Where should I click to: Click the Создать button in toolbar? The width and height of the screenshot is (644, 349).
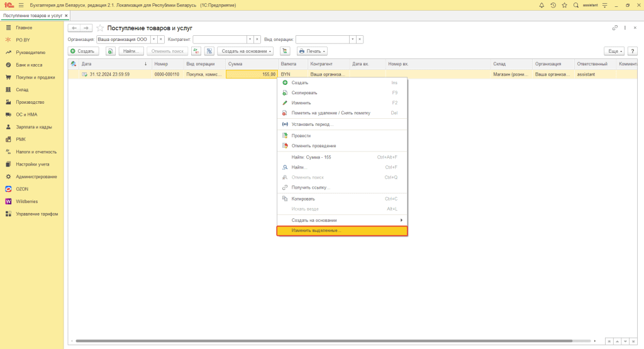coord(83,51)
